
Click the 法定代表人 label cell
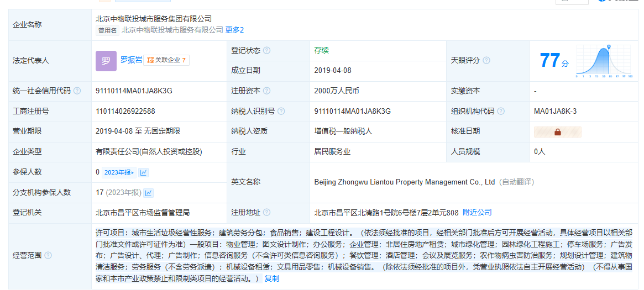50,61
